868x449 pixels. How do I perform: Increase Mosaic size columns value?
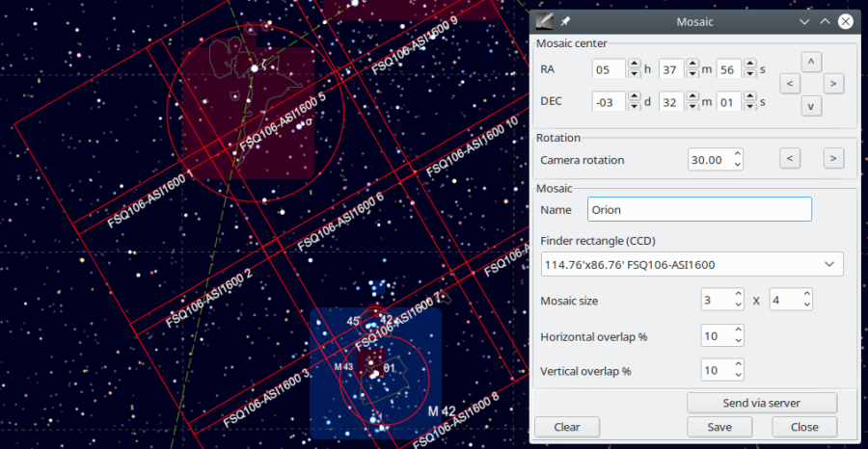point(739,295)
